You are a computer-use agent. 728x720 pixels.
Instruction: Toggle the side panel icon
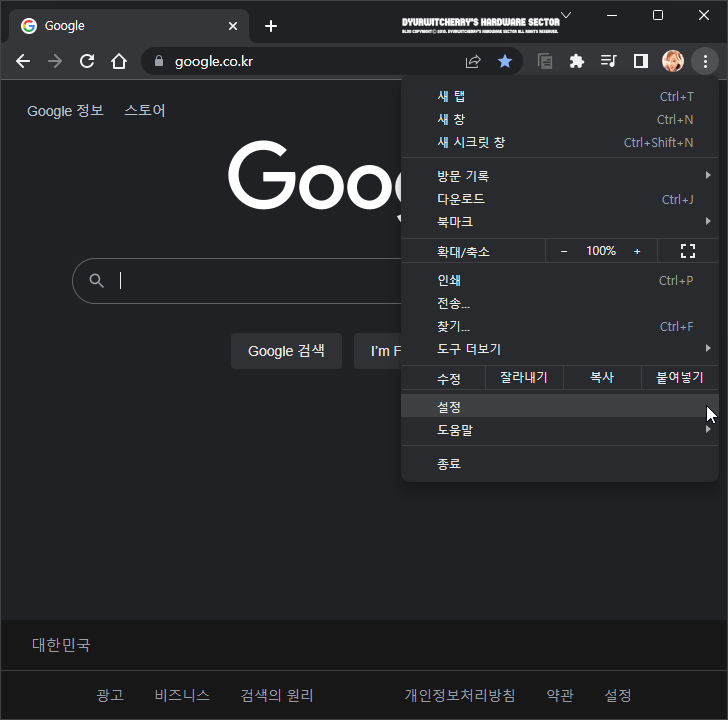tap(641, 61)
